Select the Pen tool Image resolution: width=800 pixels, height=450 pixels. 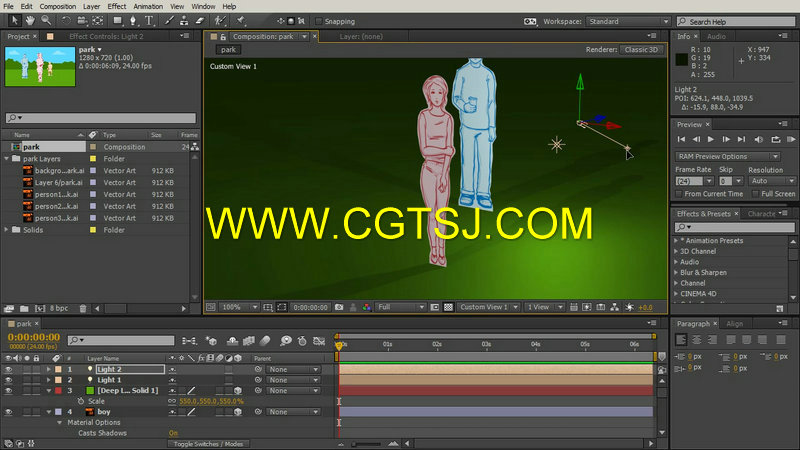(133, 21)
